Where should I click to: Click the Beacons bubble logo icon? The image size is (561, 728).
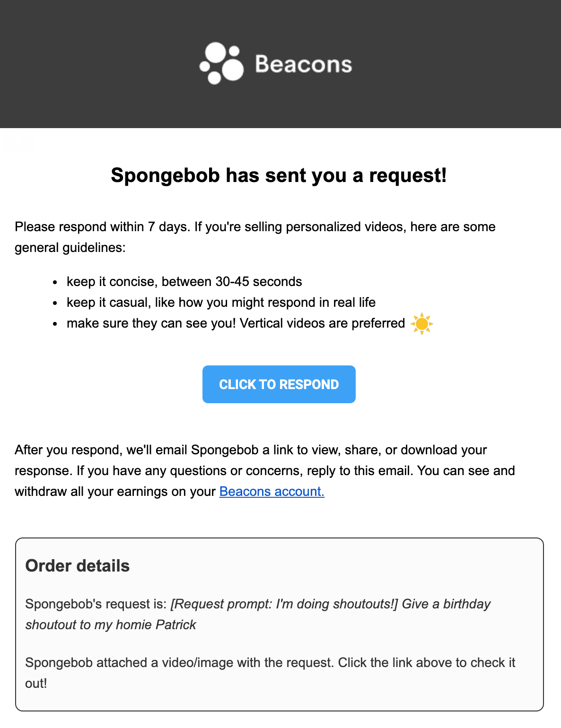pyautogui.click(x=221, y=63)
